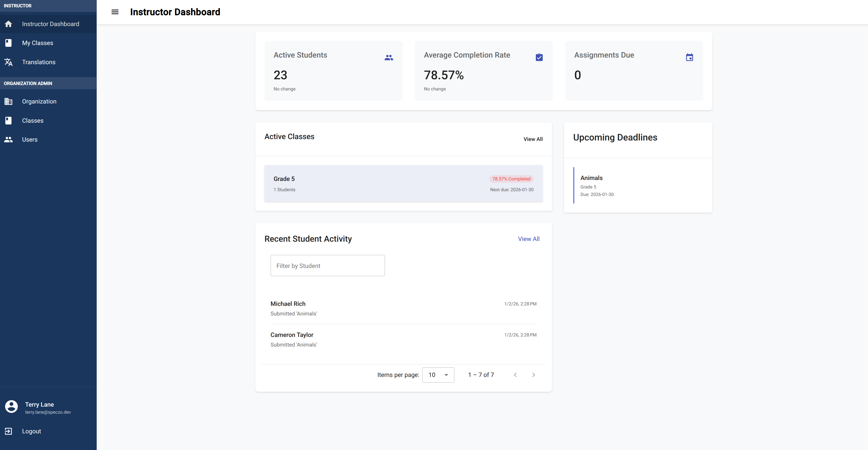Go to the previous page of activity

coord(515,375)
